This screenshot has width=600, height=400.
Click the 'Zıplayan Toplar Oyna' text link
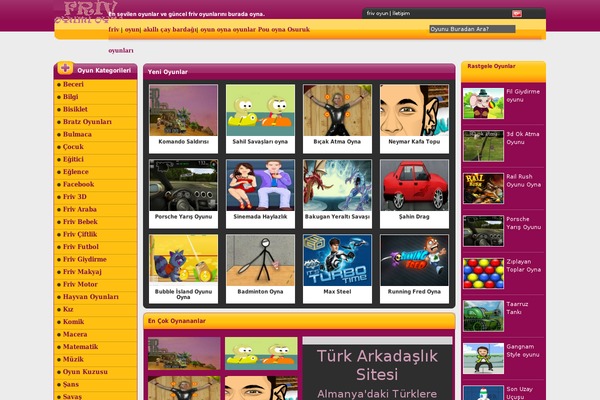pos(523,266)
